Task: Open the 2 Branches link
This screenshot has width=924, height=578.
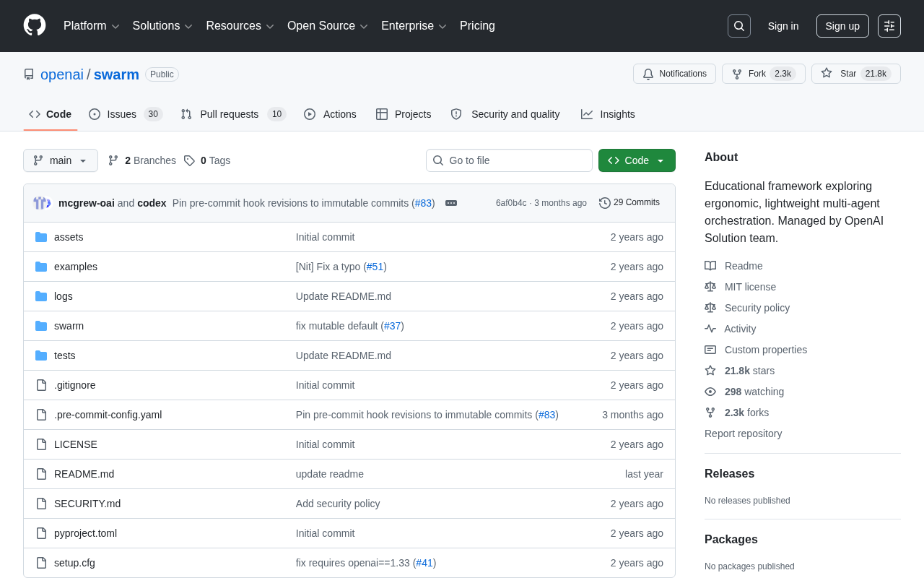Action: (x=141, y=160)
